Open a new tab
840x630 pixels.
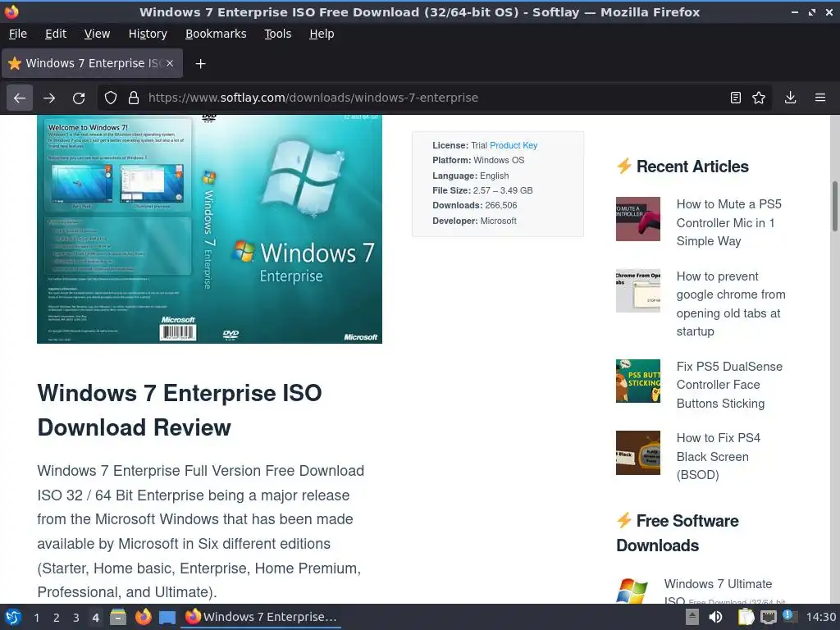pyautogui.click(x=200, y=64)
